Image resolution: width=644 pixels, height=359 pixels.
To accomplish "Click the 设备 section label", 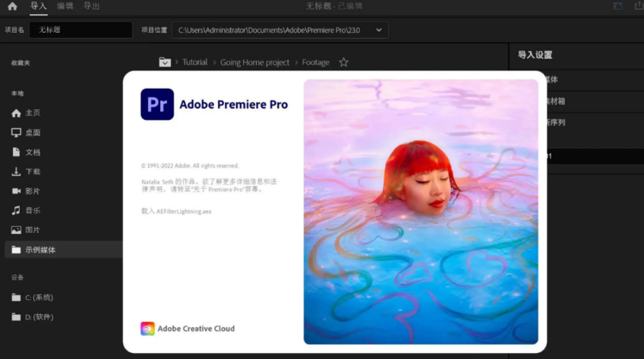I will pyautogui.click(x=17, y=277).
